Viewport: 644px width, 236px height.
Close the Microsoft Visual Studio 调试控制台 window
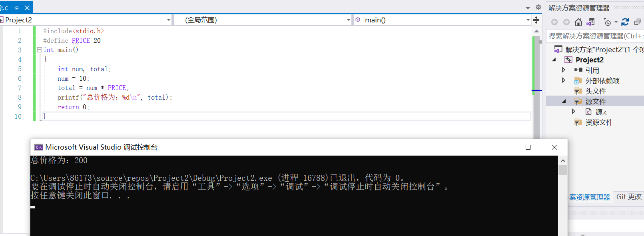(554, 147)
